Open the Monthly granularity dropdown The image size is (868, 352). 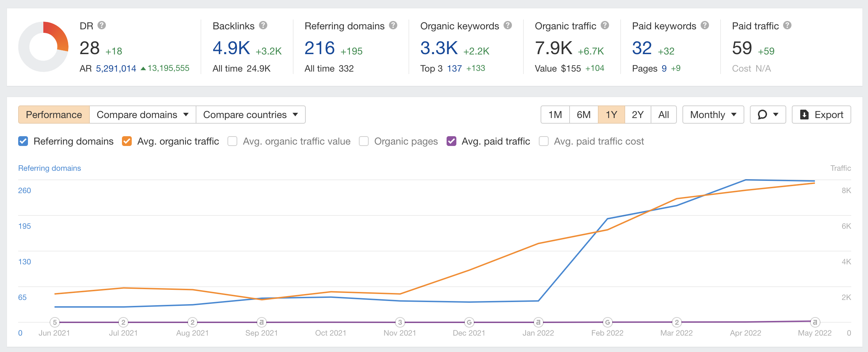pos(713,115)
